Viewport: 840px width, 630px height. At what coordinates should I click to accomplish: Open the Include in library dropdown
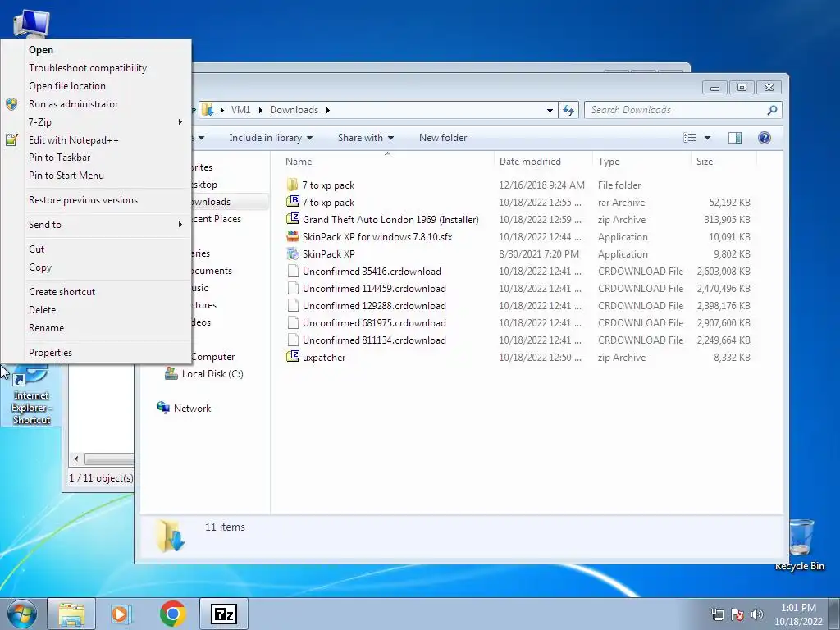[271, 138]
